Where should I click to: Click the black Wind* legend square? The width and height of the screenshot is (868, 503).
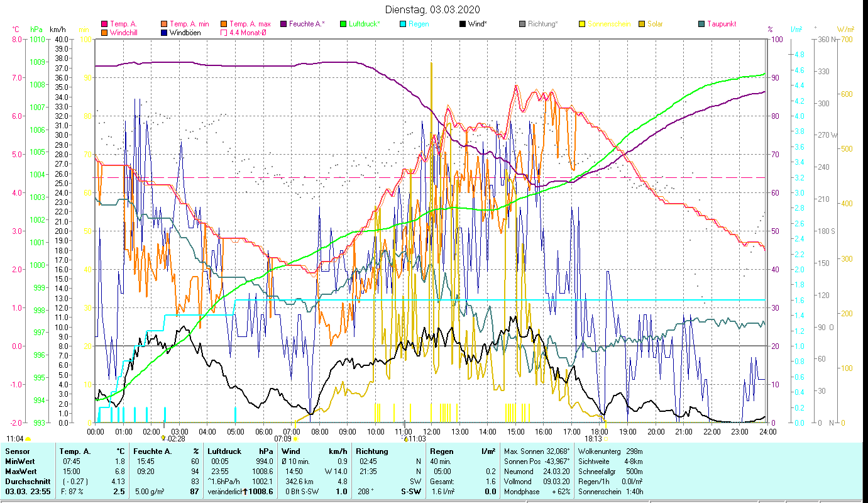pyautogui.click(x=463, y=25)
